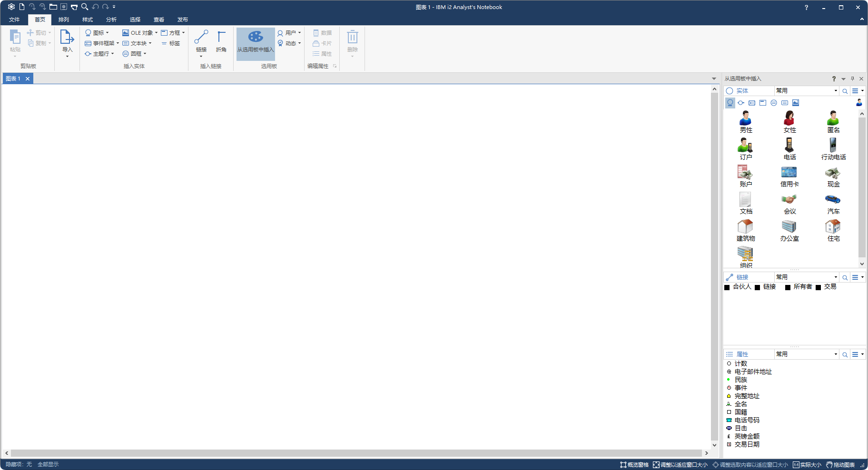Pick the 信用卡 credit card entity icon
Image resolution: width=868 pixels, height=470 pixels.
(x=789, y=176)
